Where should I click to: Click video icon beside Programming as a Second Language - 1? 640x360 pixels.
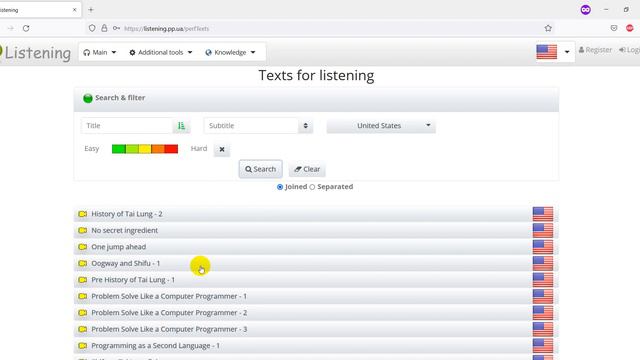pos(82,346)
